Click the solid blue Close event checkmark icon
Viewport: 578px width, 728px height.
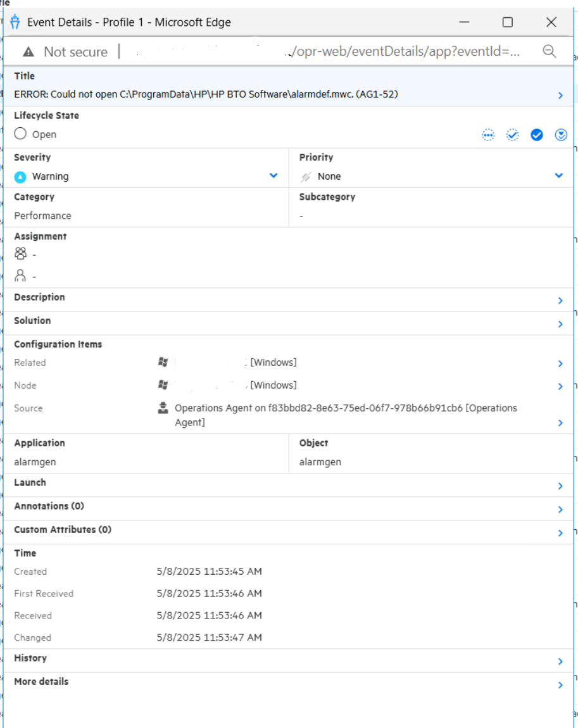tap(537, 135)
